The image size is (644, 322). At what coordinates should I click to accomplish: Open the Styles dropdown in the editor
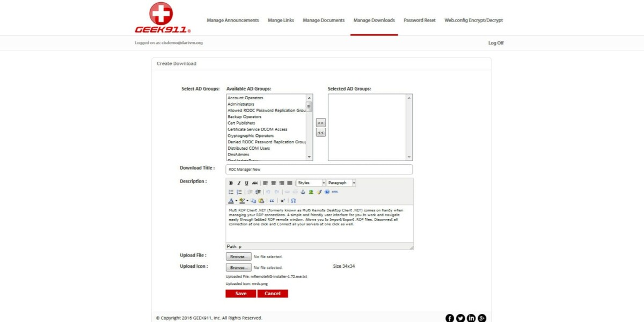coord(310,182)
